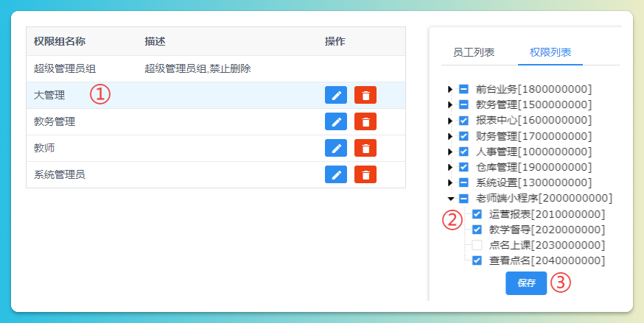Toggle the 系统设置 checkbox
The height and width of the screenshot is (323, 644).
point(463,182)
